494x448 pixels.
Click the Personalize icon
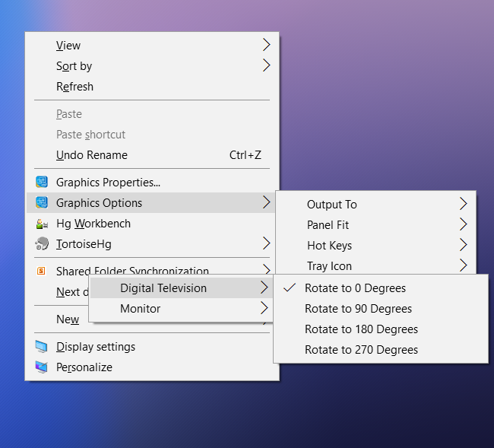click(x=42, y=367)
